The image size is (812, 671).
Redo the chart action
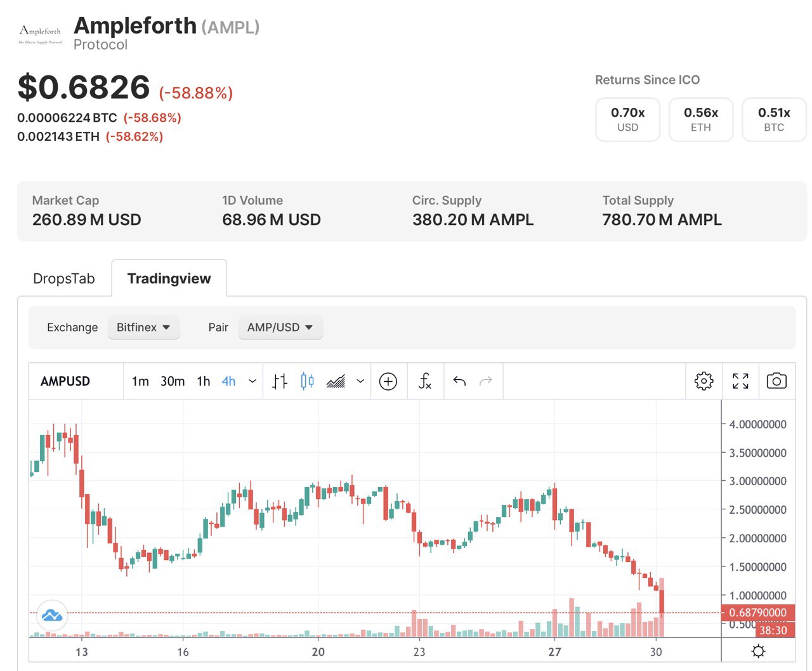pos(486,381)
